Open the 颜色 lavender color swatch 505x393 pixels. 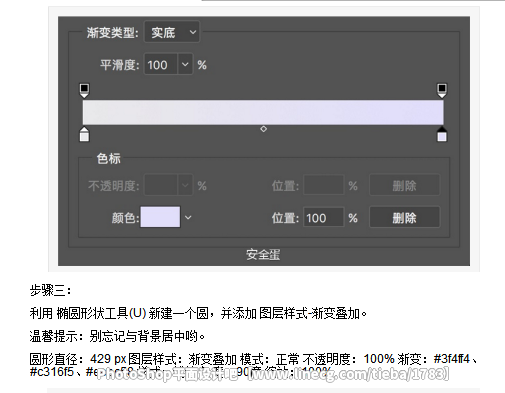point(160,217)
